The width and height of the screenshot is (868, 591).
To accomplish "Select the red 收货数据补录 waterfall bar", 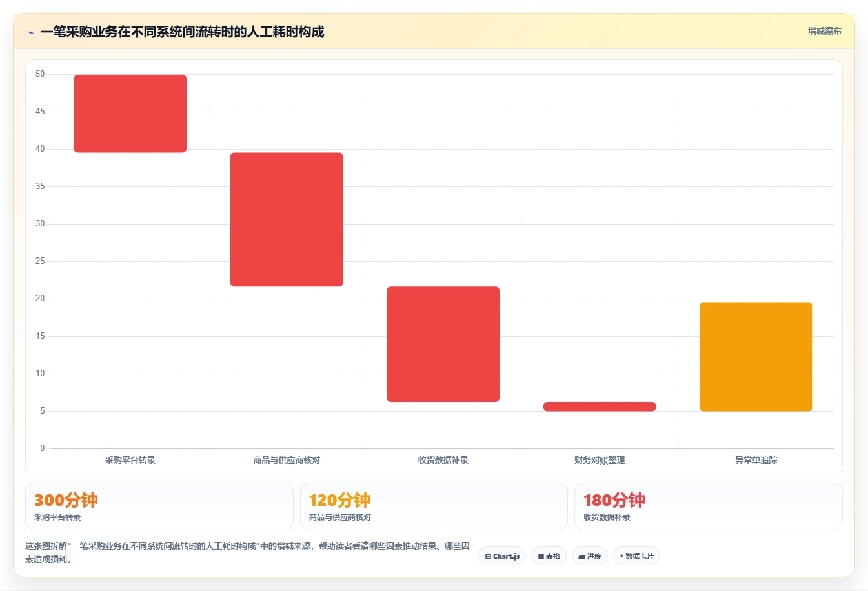I will point(443,345).
